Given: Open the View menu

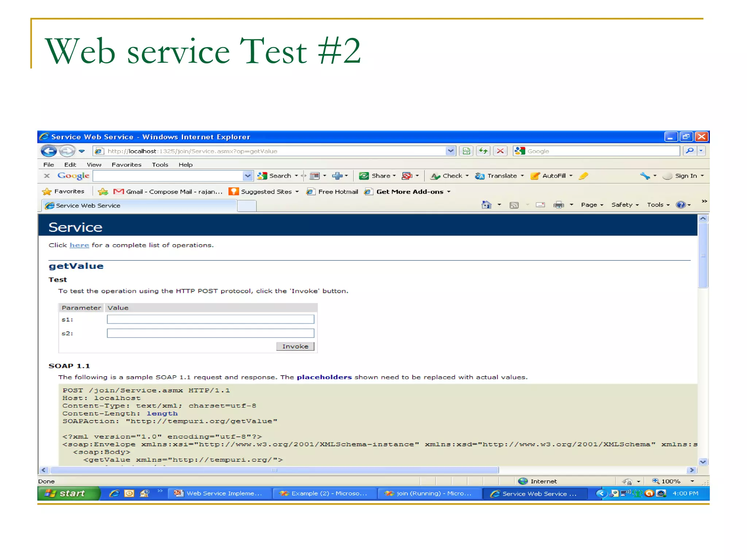Looking at the screenshot, I should 94,165.
